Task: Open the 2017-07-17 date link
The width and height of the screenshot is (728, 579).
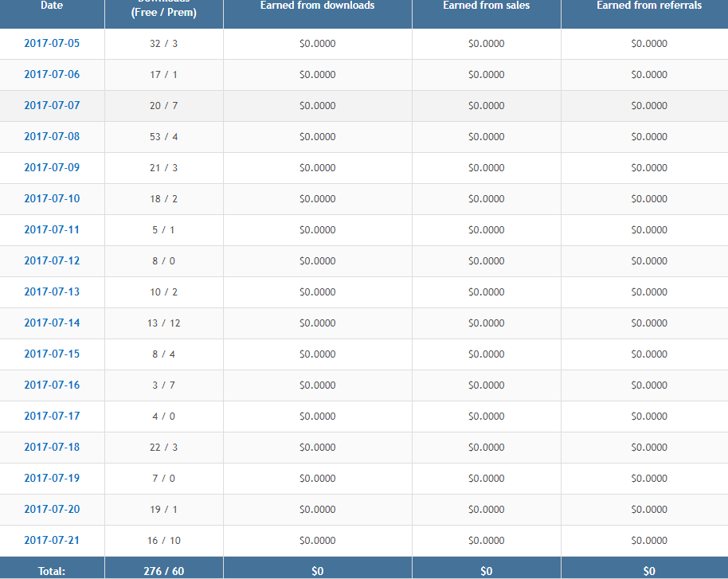Action: coord(52,416)
